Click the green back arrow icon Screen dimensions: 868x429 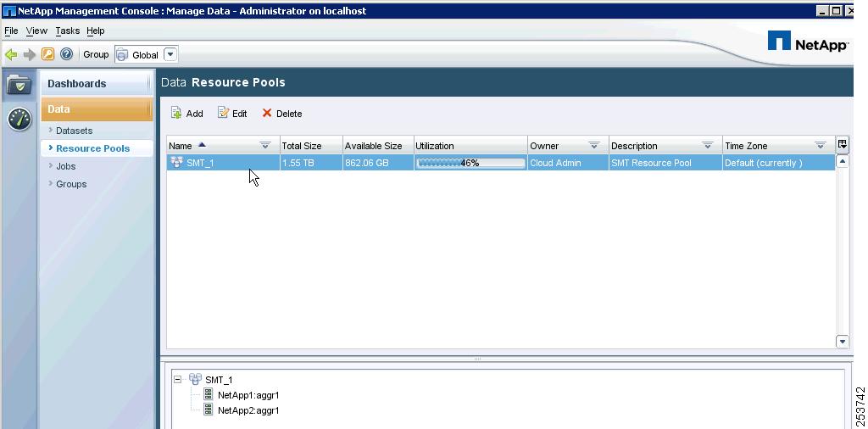click(11, 54)
